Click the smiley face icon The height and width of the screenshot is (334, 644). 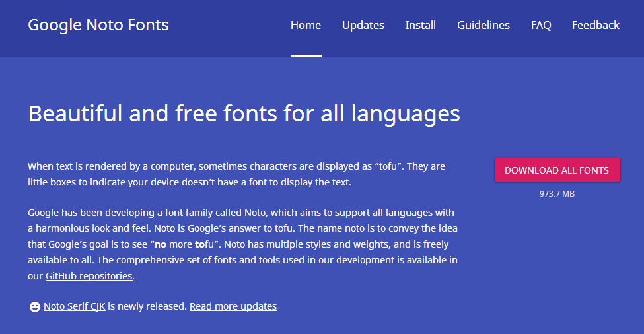click(35, 306)
